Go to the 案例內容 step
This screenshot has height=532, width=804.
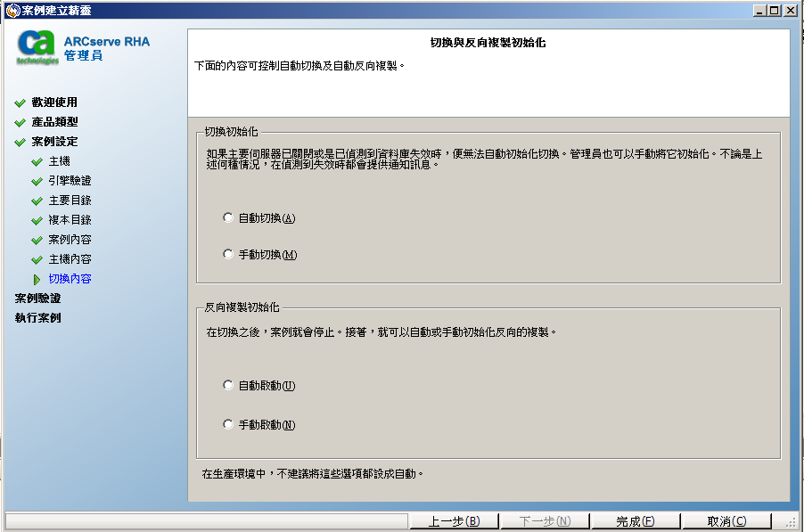pyautogui.click(x=70, y=240)
